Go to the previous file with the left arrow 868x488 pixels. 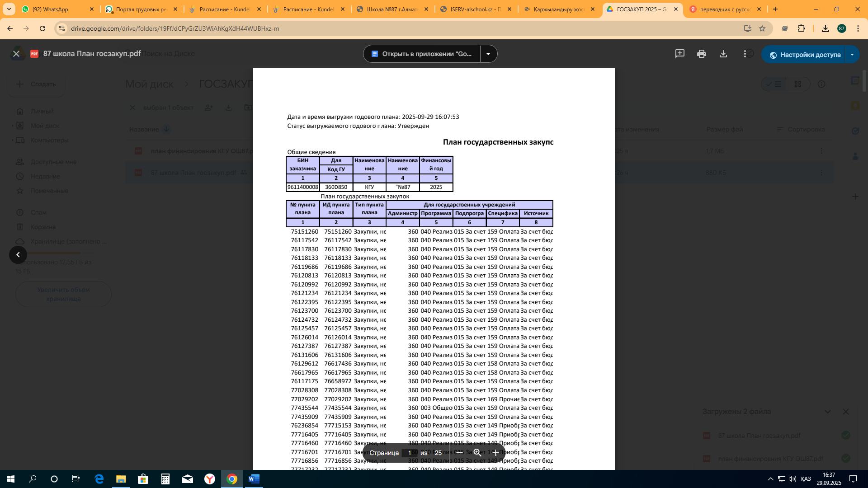(x=18, y=255)
